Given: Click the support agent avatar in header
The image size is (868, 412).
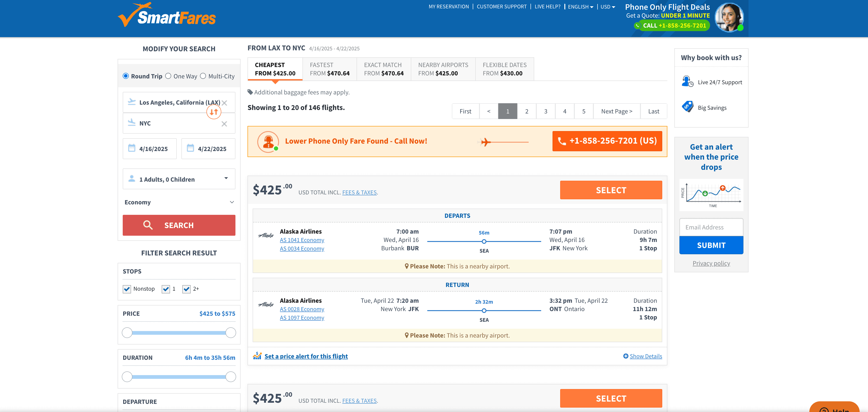Looking at the screenshot, I should point(729,18).
